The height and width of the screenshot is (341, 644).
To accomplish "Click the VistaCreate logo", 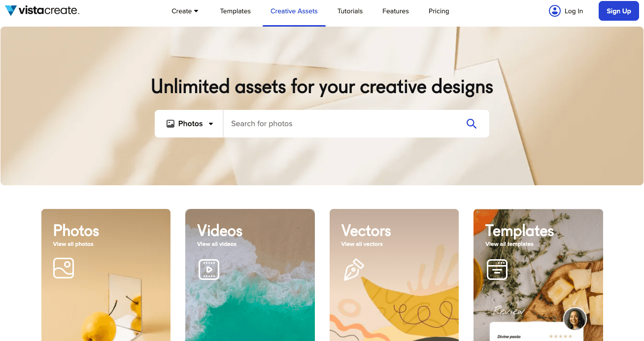I will point(42,10).
